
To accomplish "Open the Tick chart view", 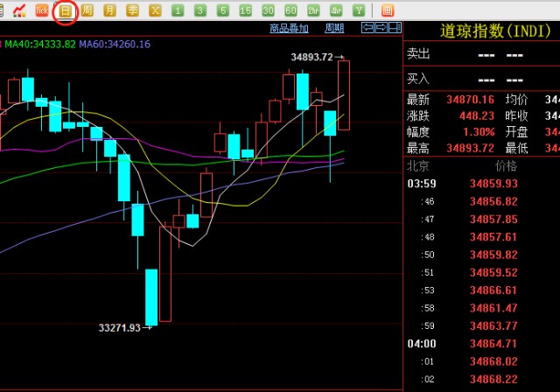I will coord(41,10).
